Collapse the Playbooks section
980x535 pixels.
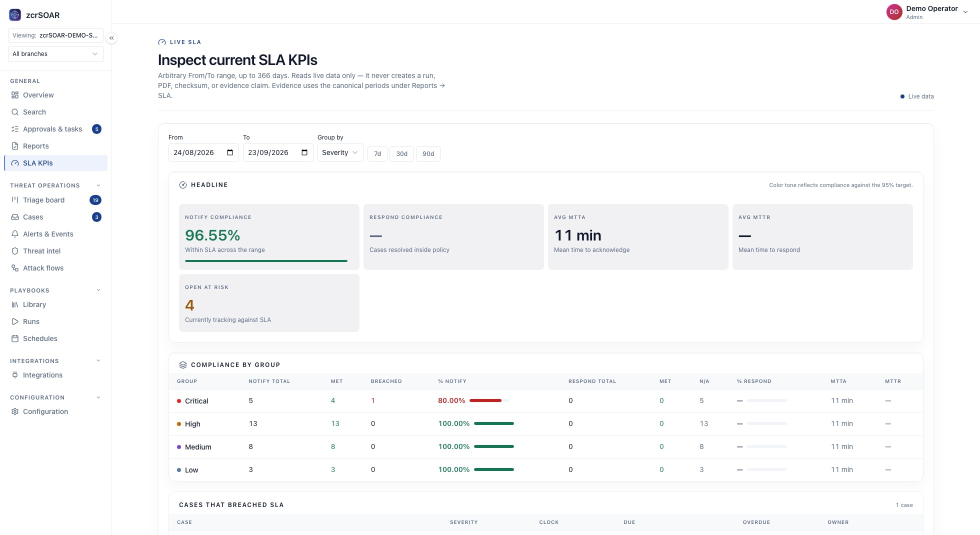click(x=98, y=290)
